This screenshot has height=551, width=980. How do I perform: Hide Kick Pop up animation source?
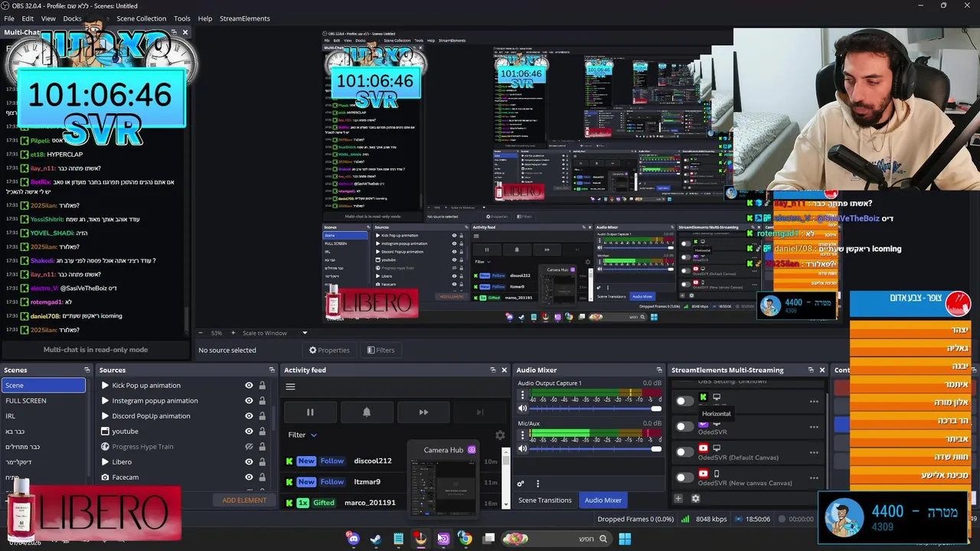(249, 386)
